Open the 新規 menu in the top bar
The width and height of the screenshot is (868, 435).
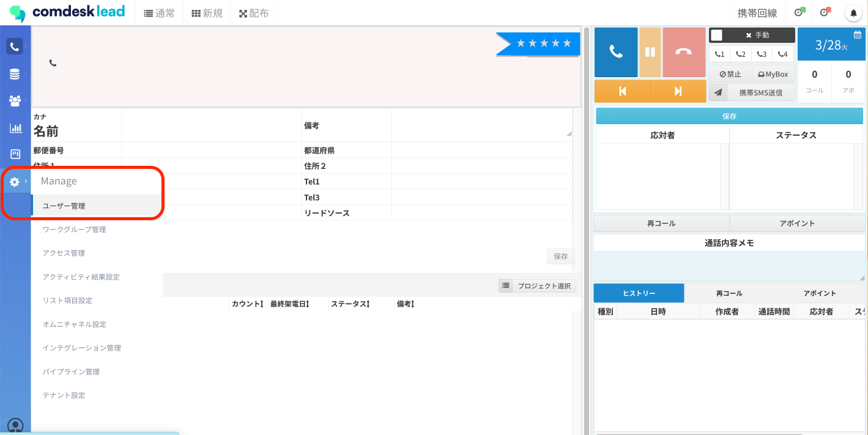207,12
